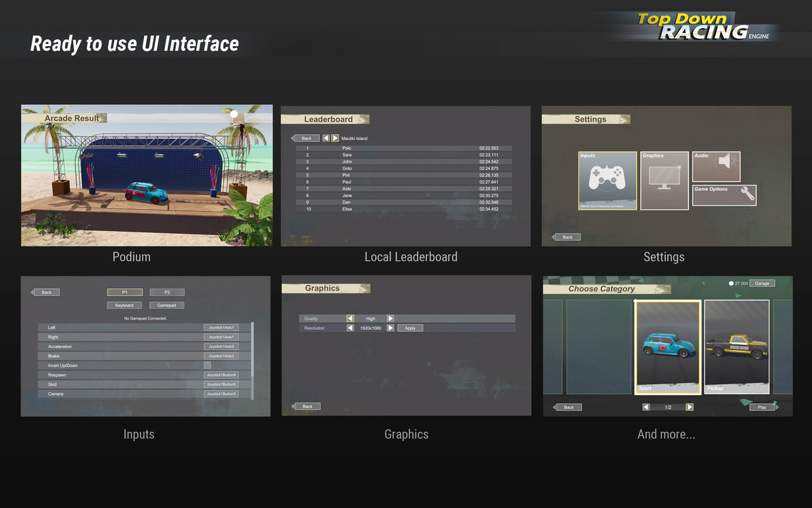Select P2 player tab
This screenshot has width=812, height=508.
166,293
